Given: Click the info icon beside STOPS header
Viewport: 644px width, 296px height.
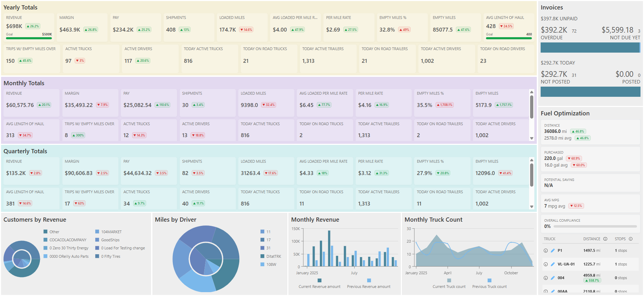Looking at the screenshot, I should click(631, 239).
